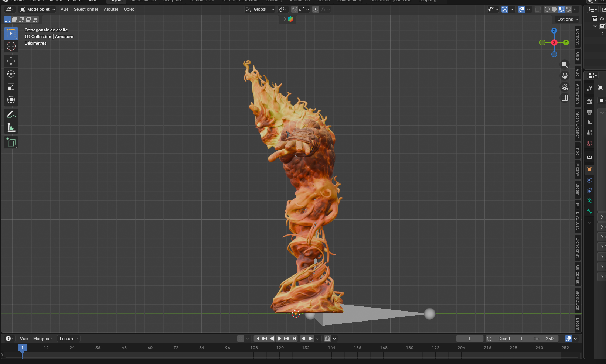
Task: Toggle camera view icon in viewport
Action: (565, 87)
